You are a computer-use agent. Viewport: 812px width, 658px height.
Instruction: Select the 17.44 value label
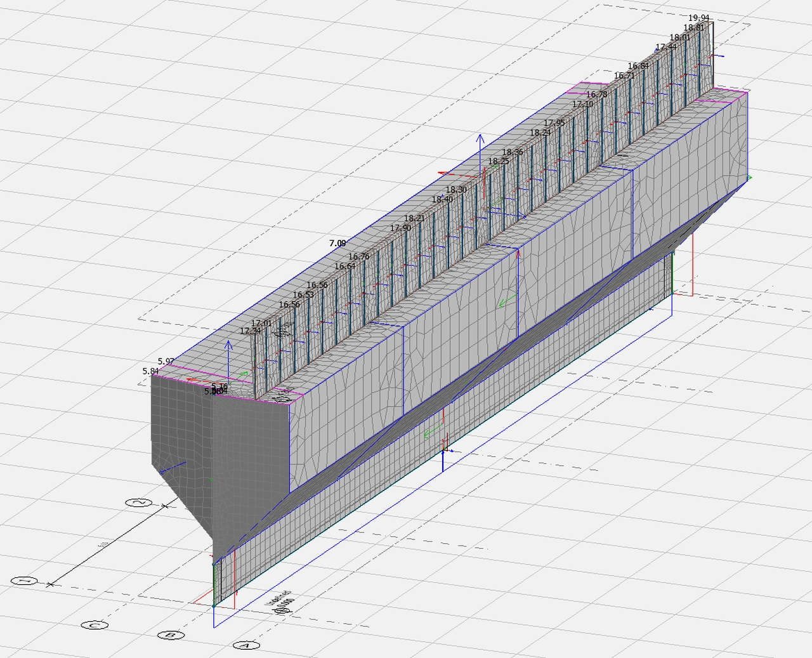pyautogui.click(x=666, y=47)
